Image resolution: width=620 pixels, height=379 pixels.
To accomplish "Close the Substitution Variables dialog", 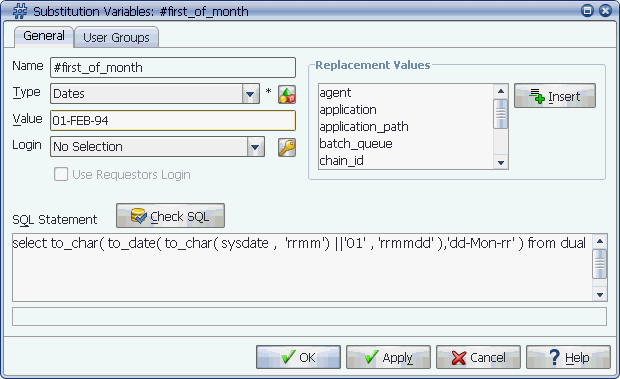I will (x=605, y=11).
